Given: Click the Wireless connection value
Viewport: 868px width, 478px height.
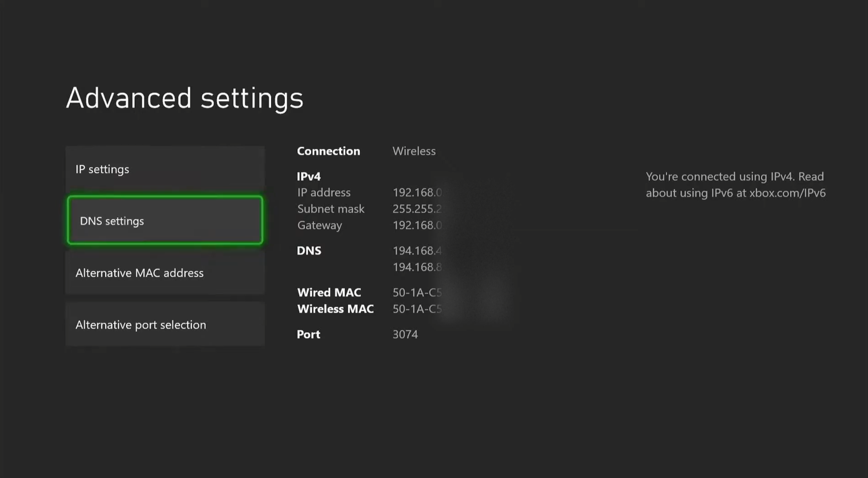Looking at the screenshot, I should [x=414, y=151].
